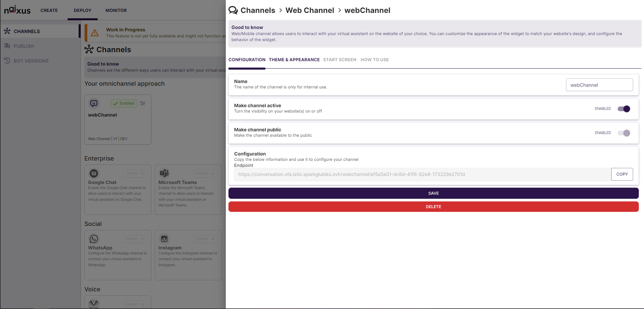The height and width of the screenshot is (309, 644).
Task: Select CHANNELS in the sidebar
Action: click(x=40, y=31)
